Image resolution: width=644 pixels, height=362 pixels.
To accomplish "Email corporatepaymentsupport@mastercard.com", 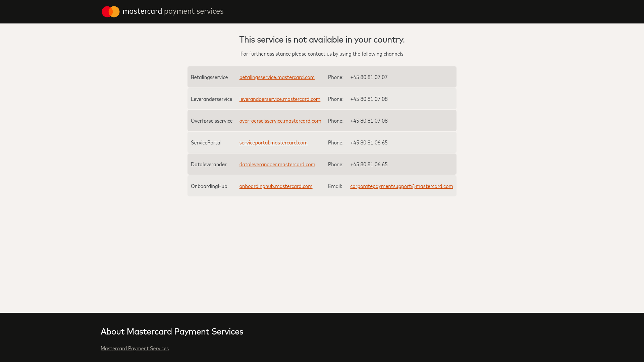I will click(x=401, y=186).
